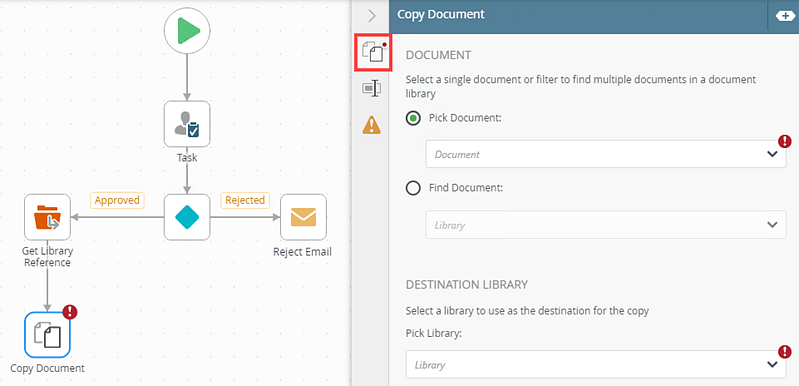Expand the Pick Document dropdown
The image size is (799, 386).
(x=606, y=154)
